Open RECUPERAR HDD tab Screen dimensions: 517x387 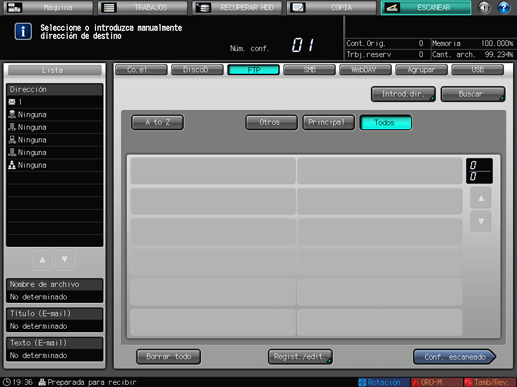[x=237, y=7]
